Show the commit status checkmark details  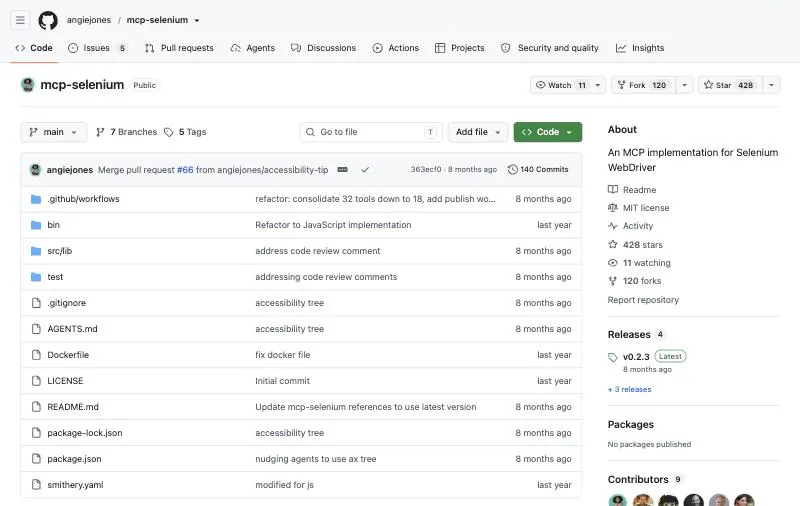click(x=365, y=169)
